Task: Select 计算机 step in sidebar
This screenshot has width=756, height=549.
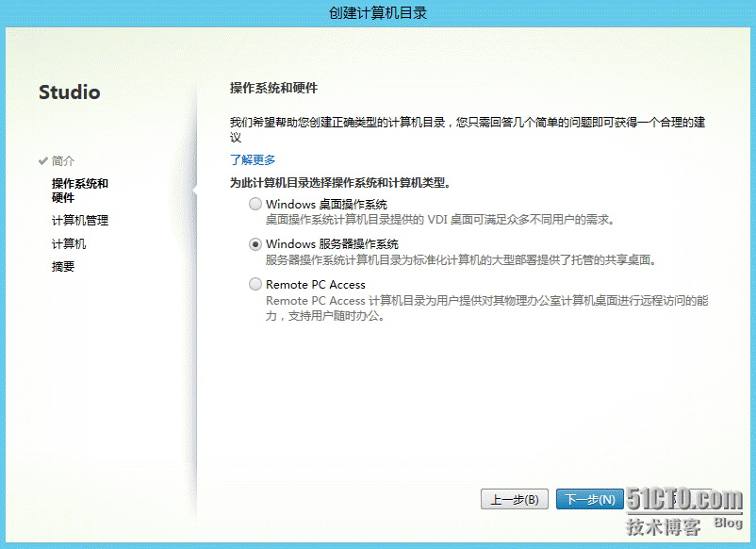Action: (x=69, y=244)
